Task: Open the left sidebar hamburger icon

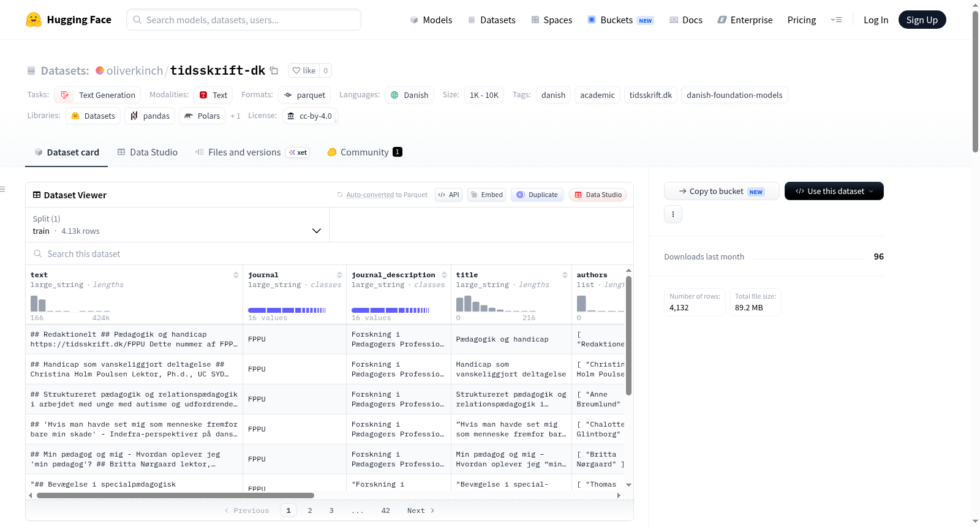Action: pyautogui.click(x=2, y=189)
